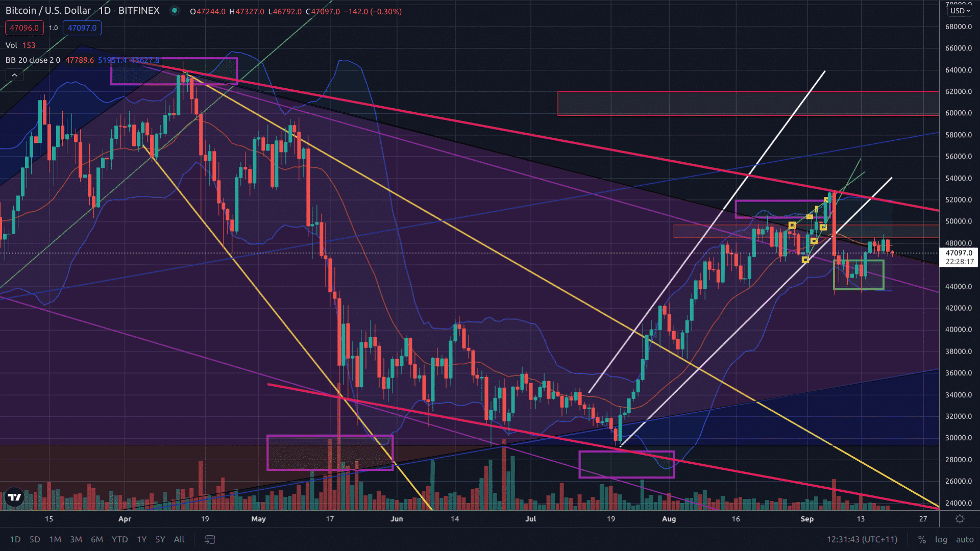Toggle auto scale mode
The height and width of the screenshot is (551, 980).
pos(965,539)
